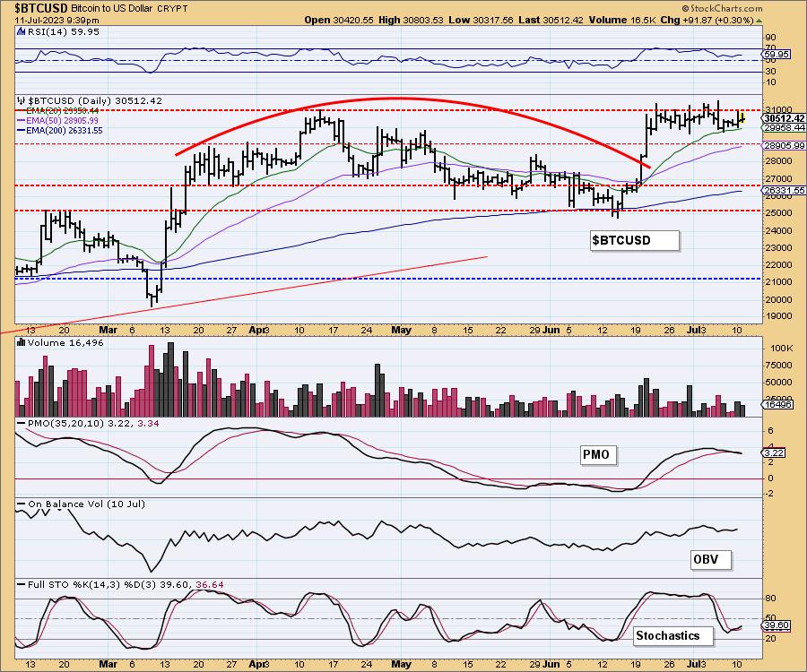
Task: Click the High 30803.53 value
Action: pyautogui.click(x=411, y=20)
